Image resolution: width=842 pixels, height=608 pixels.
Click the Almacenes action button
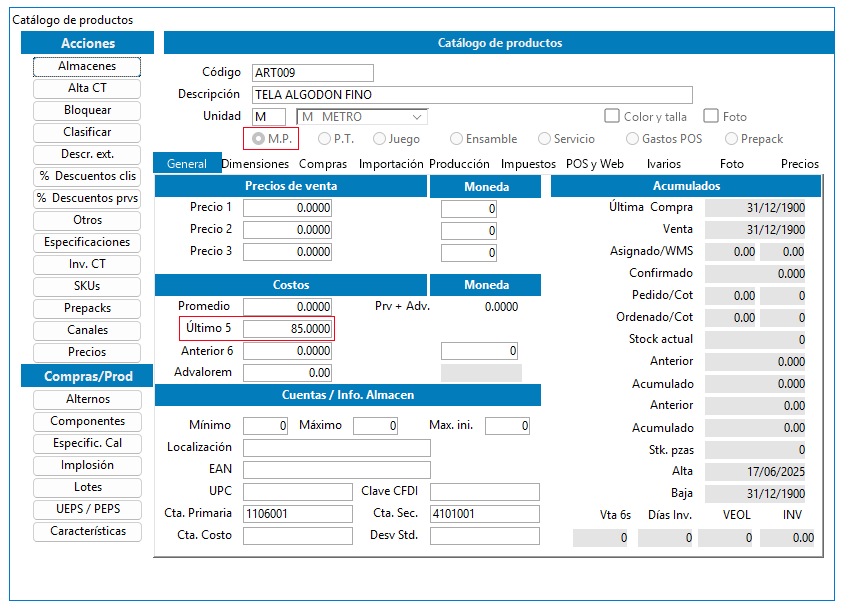pos(87,67)
